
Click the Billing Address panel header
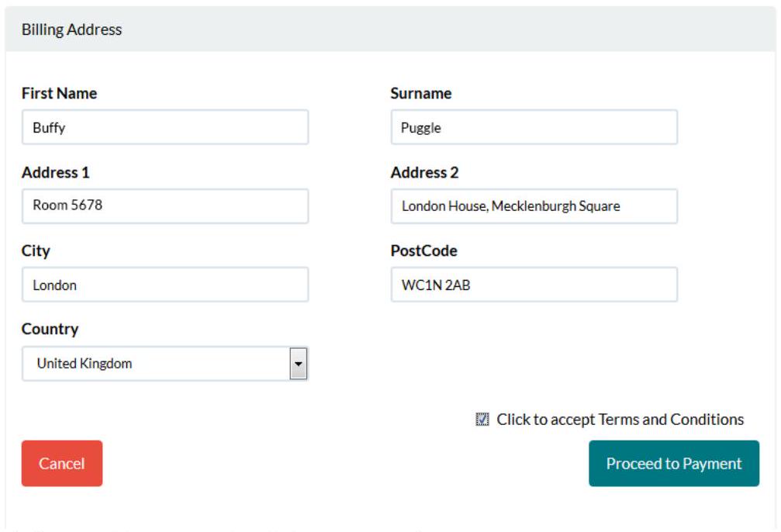[71, 29]
